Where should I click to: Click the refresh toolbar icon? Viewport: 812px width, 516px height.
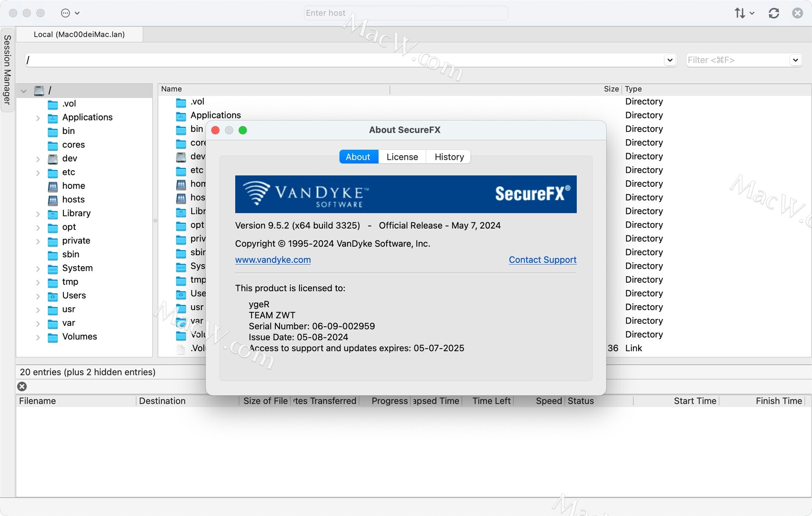774,13
